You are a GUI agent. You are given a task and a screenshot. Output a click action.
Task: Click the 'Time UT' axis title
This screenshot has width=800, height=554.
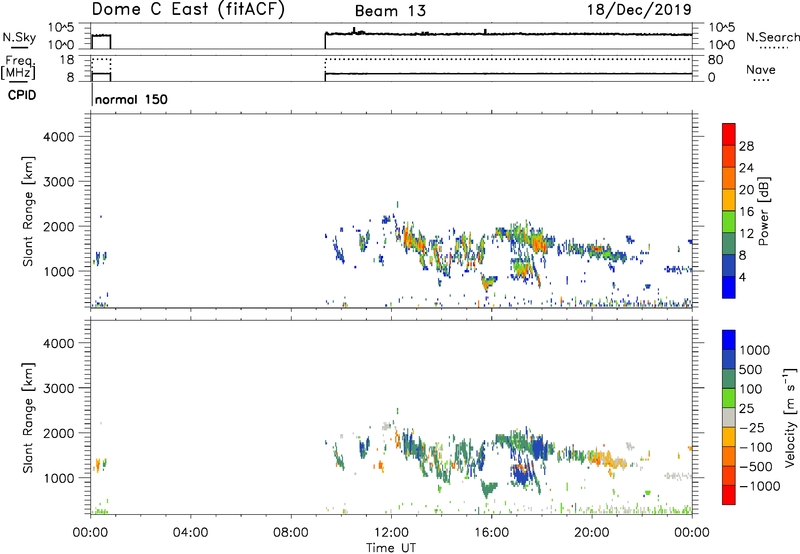391,548
